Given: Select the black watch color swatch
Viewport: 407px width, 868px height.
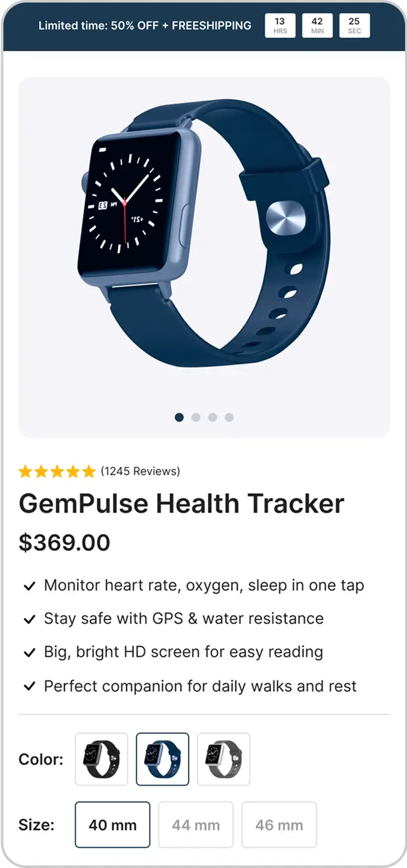Looking at the screenshot, I should [x=101, y=759].
